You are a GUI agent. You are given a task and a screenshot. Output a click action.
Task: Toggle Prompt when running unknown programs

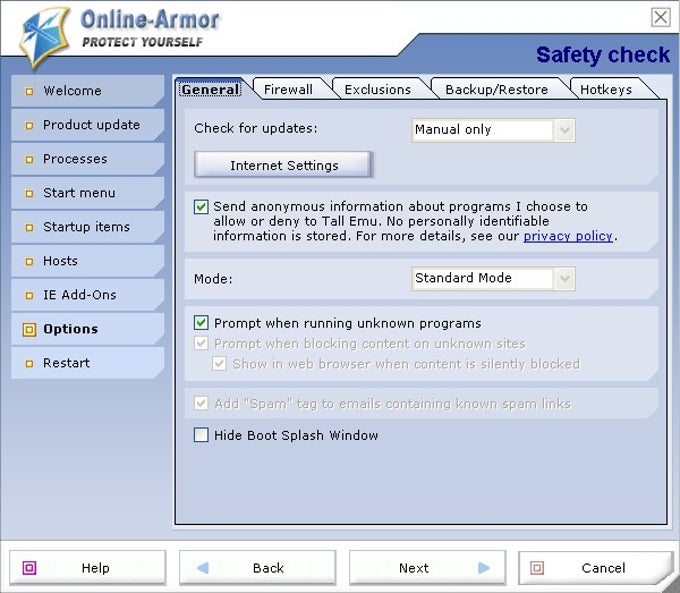[x=201, y=323]
